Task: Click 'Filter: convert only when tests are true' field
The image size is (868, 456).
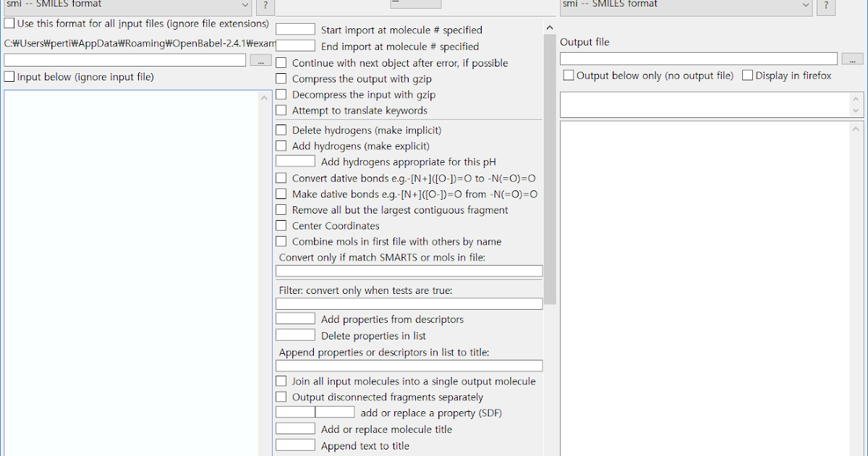Action: click(x=409, y=304)
